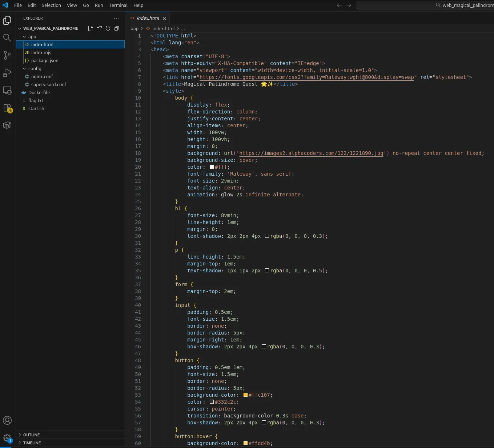Expand the TIMELINE section
This screenshot has width=494, height=448.
[x=32, y=443]
